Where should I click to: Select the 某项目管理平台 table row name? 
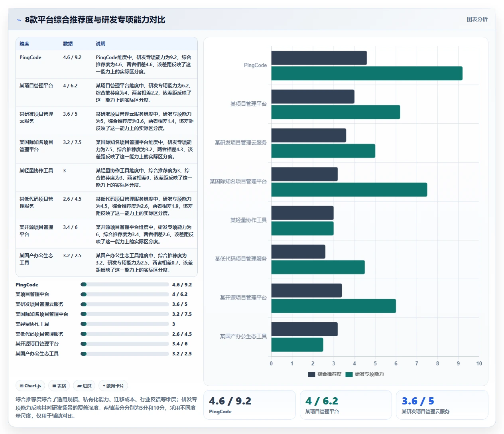pos(36,86)
